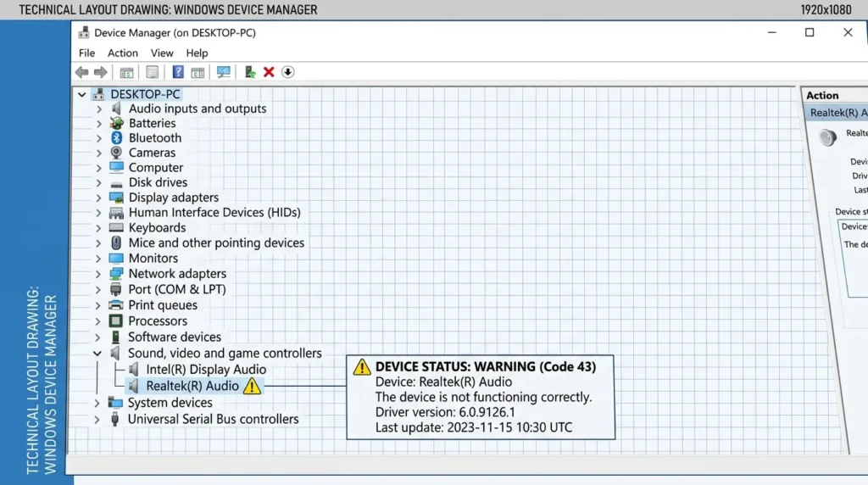Click the Display adapters icon
The width and height of the screenshot is (868, 485).
[116, 197]
